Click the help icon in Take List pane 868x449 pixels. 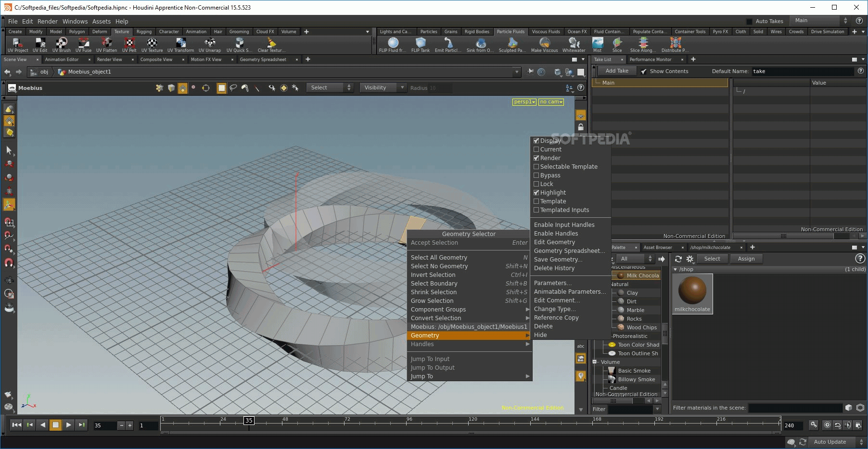coord(861,71)
